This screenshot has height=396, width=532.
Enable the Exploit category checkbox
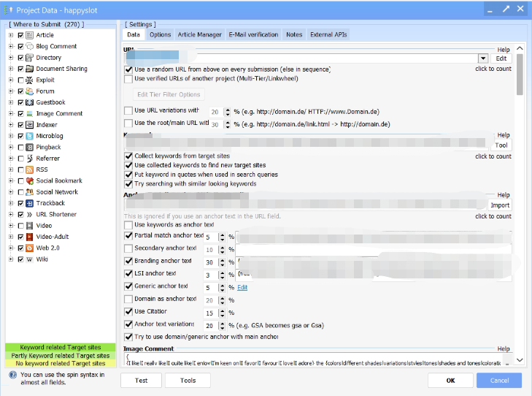coord(20,80)
